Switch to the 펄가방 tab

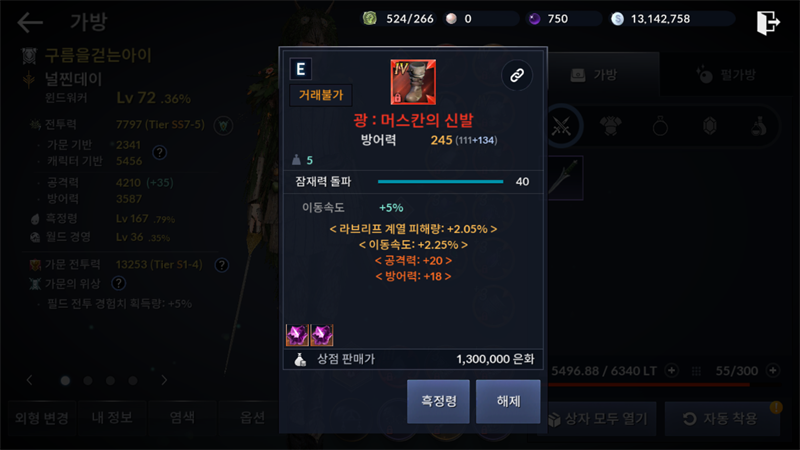[x=727, y=75]
